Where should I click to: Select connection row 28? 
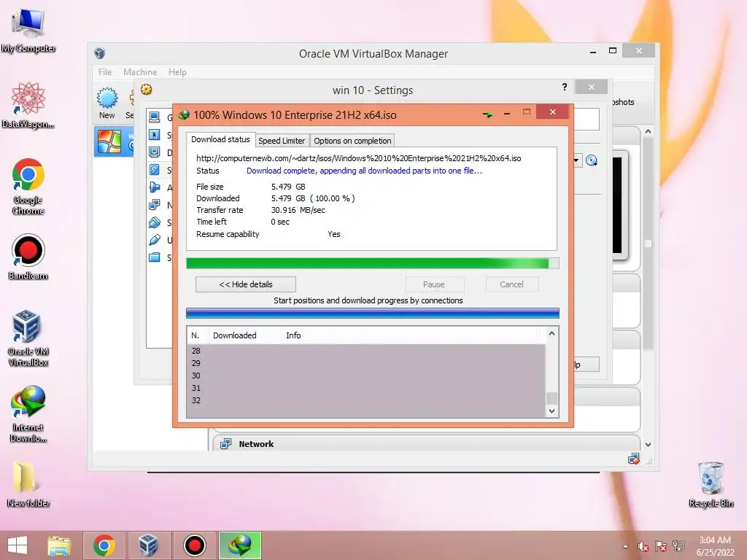pyautogui.click(x=366, y=351)
